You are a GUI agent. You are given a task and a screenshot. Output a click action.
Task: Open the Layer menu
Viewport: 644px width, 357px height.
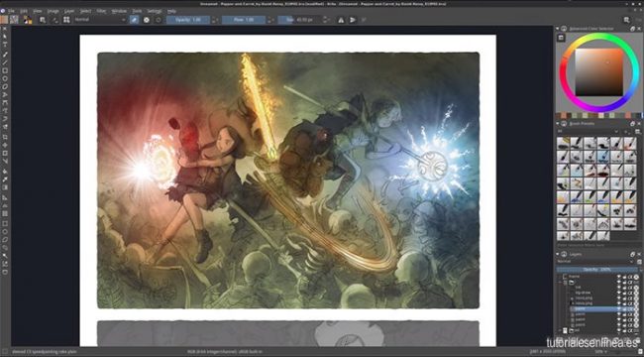coord(69,11)
